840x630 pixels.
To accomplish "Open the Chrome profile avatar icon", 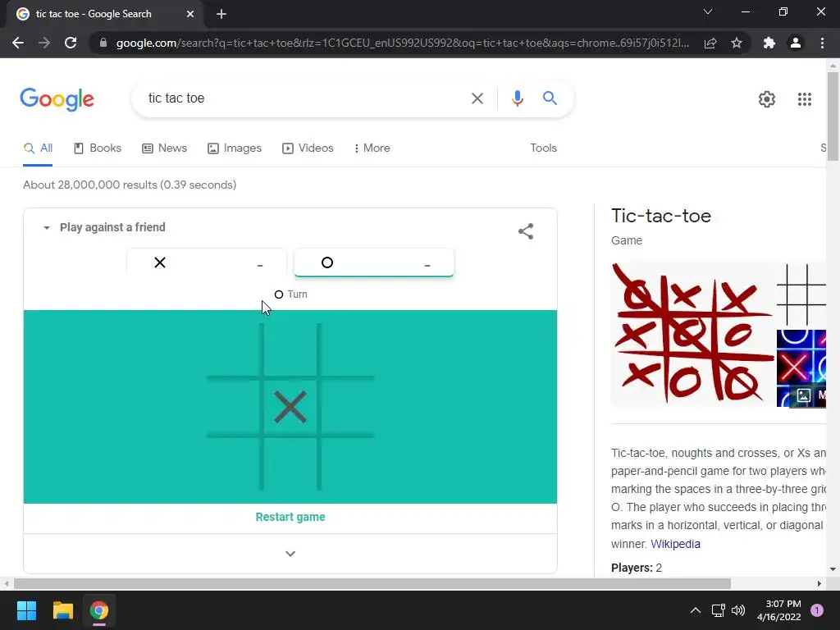I will tap(796, 43).
